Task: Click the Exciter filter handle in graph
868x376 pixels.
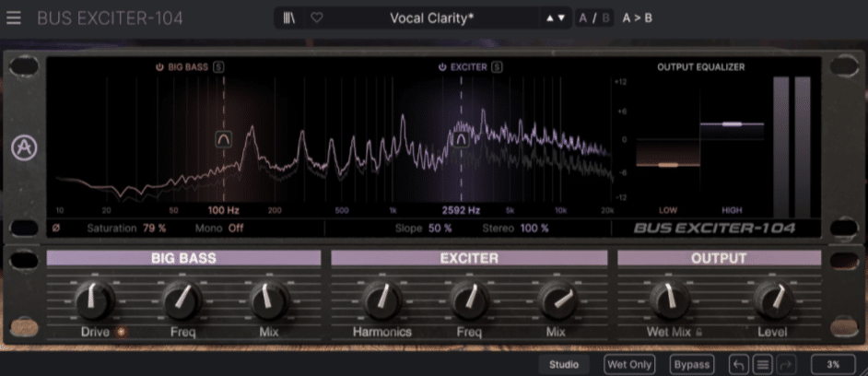Action: 461,139
